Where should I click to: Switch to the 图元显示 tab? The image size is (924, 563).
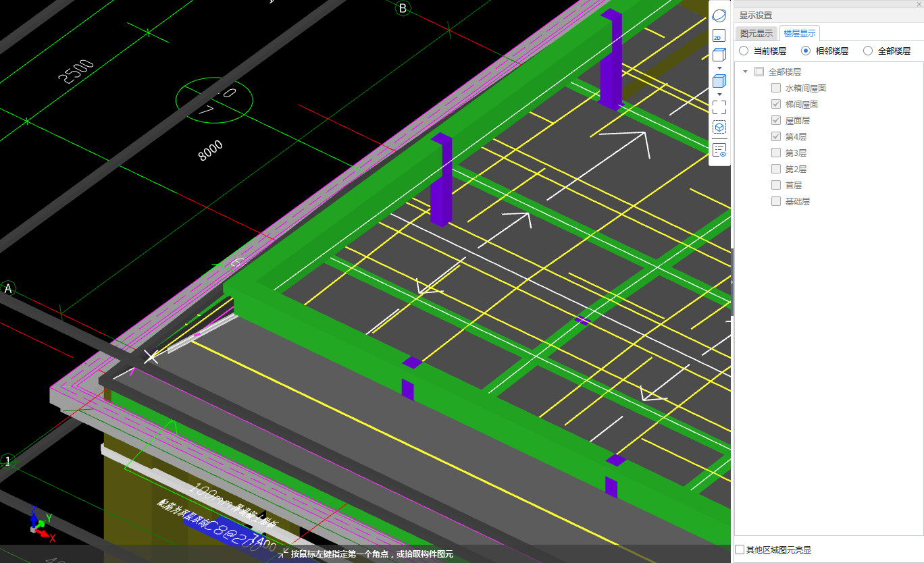[756, 33]
